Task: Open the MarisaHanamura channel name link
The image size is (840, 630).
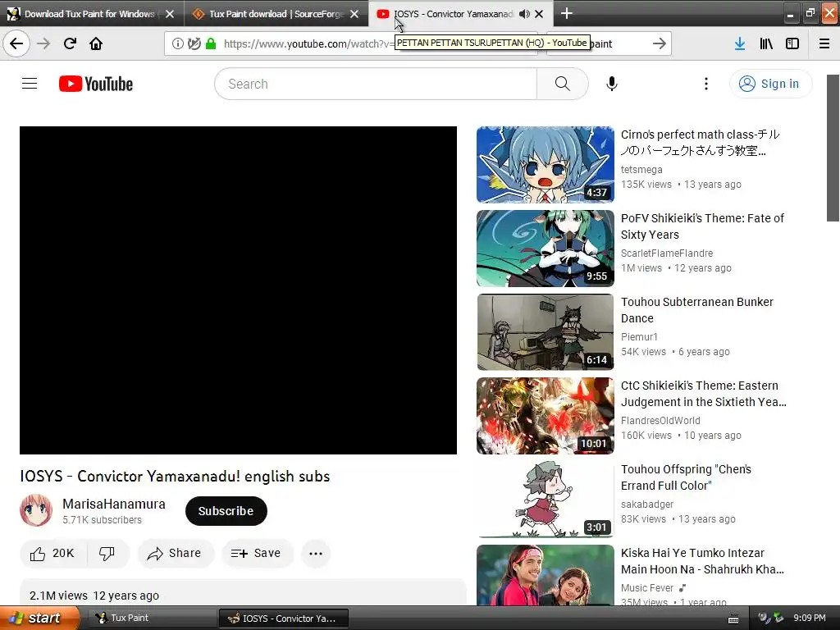Action: click(x=114, y=504)
